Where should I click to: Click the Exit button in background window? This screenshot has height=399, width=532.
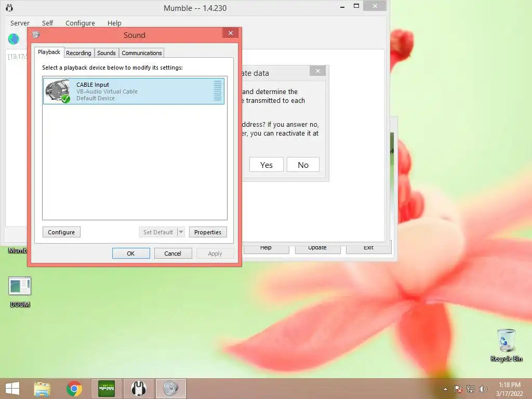(x=368, y=248)
